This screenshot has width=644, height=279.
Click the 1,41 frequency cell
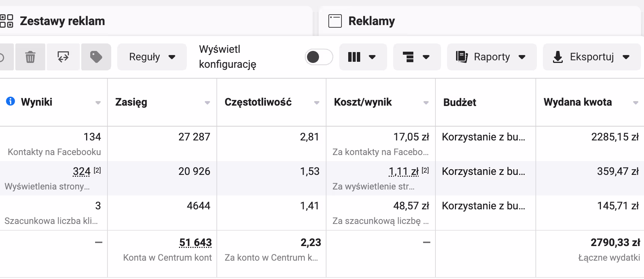(309, 206)
